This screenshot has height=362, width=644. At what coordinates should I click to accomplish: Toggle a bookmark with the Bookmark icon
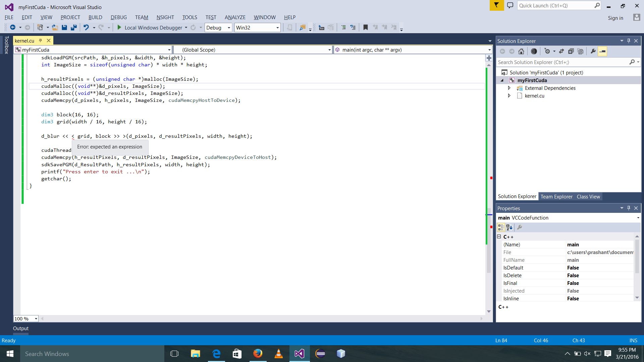366,27
